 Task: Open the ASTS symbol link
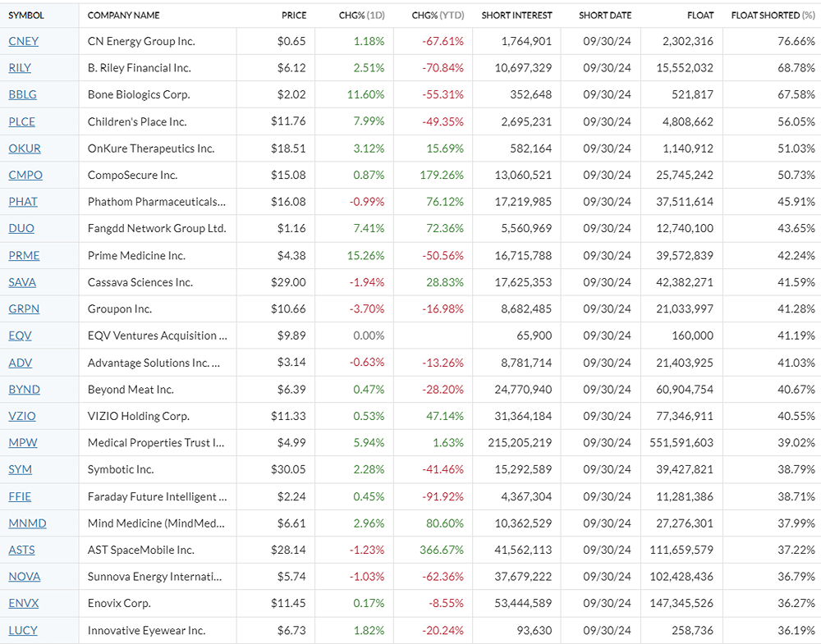point(21,550)
